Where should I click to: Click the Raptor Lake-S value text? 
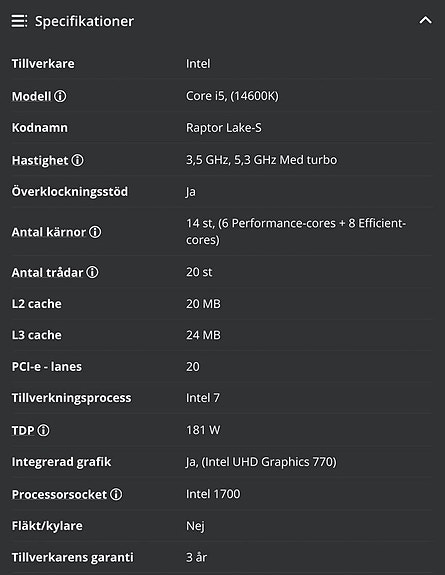tap(224, 128)
